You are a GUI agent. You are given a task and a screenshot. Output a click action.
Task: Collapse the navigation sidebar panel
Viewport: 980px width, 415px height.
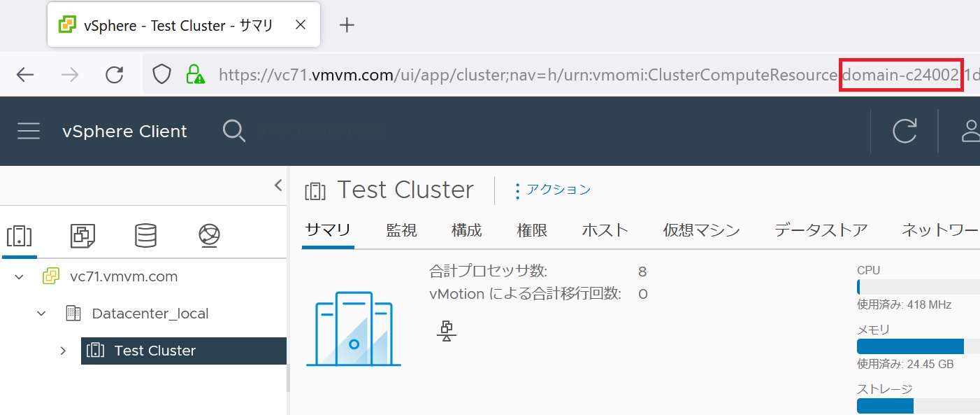pos(278,185)
